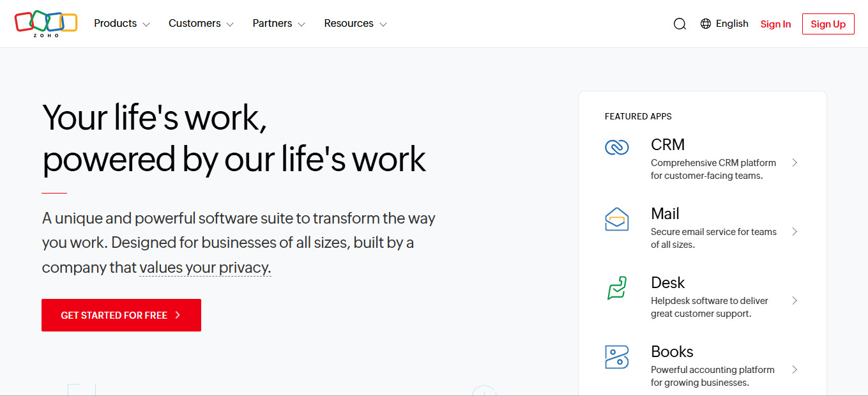This screenshot has width=868, height=396.
Task: Open the Products menu
Action: click(121, 23)
